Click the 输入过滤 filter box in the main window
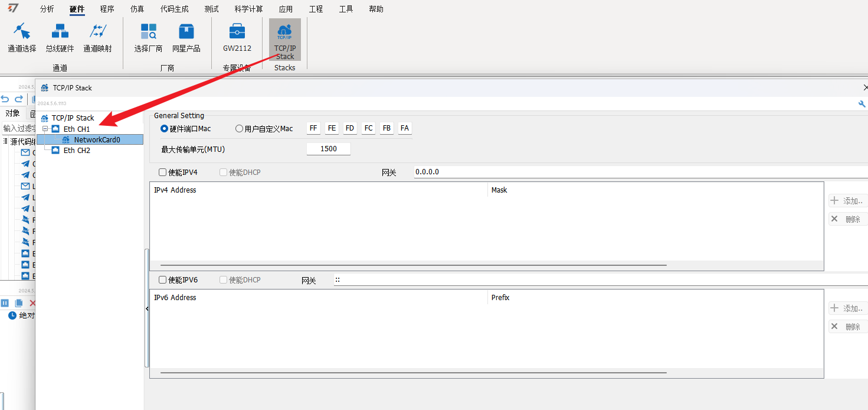Screen dimensions: 868x410 (19, 128)
